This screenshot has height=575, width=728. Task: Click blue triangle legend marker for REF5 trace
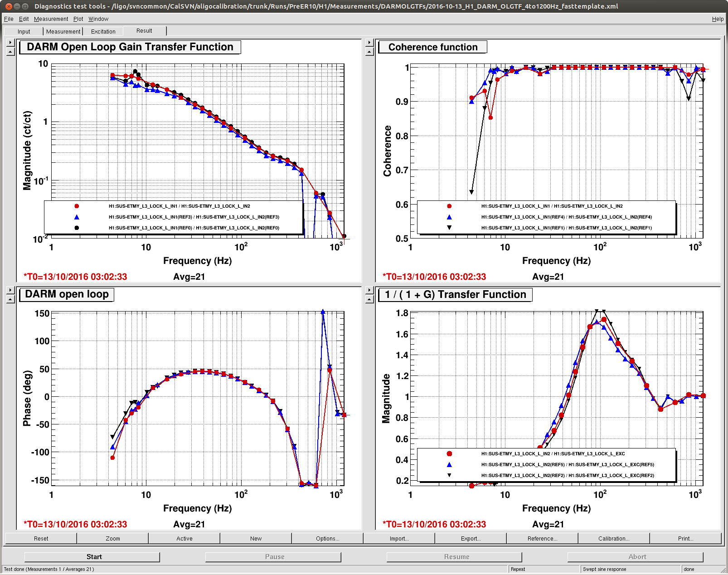click(449, 464)
